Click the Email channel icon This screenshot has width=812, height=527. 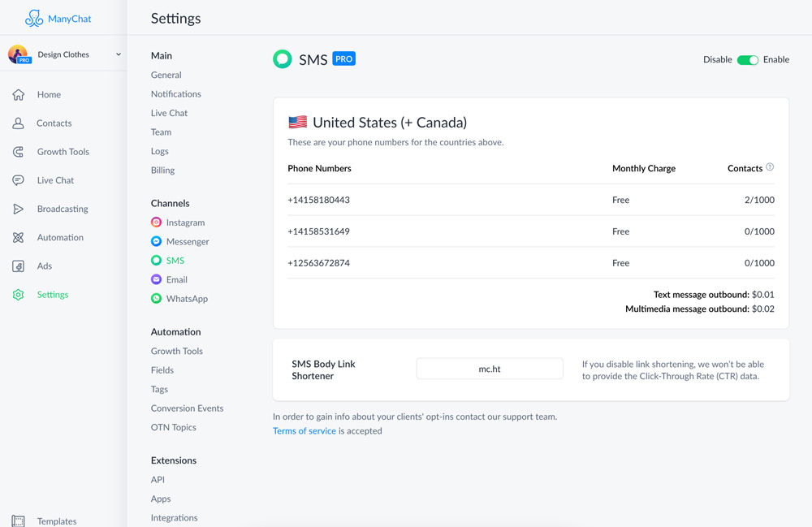point(156,279)
